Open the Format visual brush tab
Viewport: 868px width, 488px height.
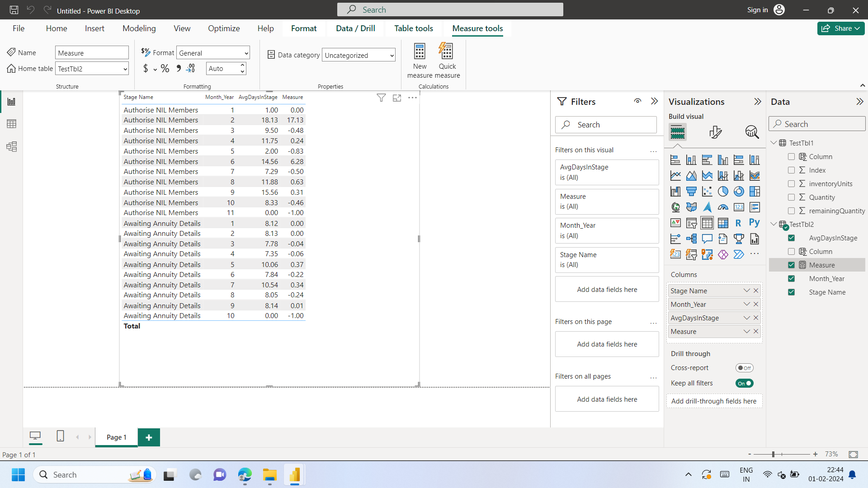715,132
